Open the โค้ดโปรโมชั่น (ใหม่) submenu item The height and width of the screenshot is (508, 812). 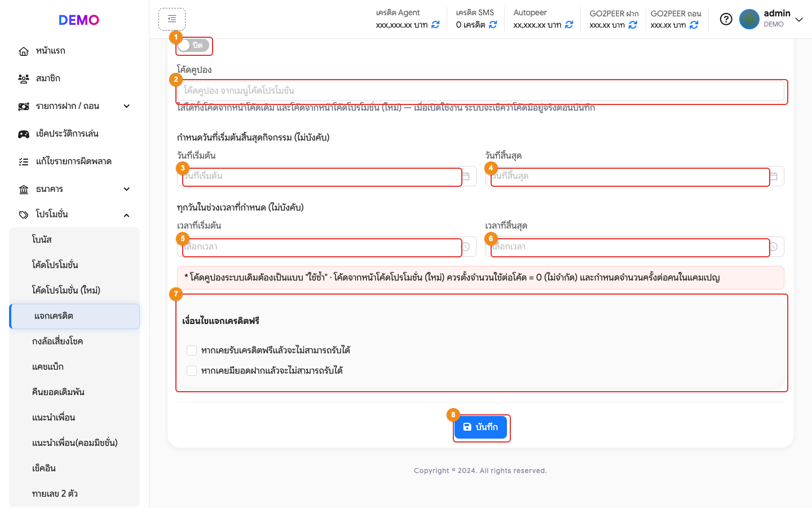74,291
